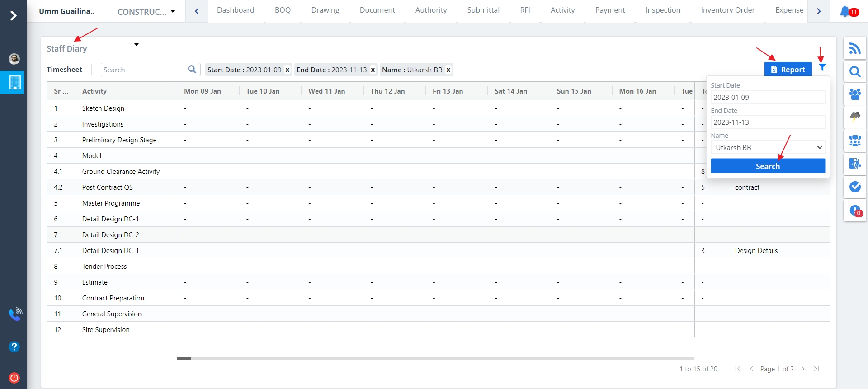Click the building icon in left sidebar
The image size is (868, 389).
14,82
